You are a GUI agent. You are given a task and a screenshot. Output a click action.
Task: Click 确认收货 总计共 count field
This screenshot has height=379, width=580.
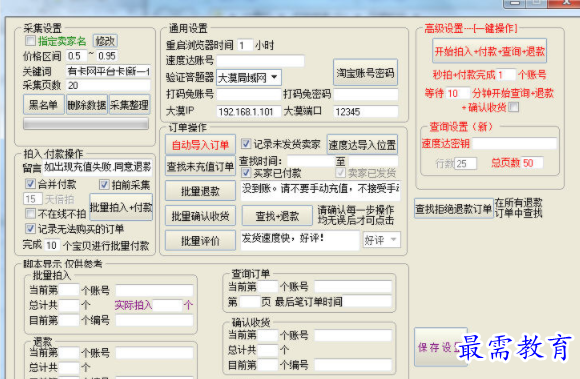coord(268,350)
